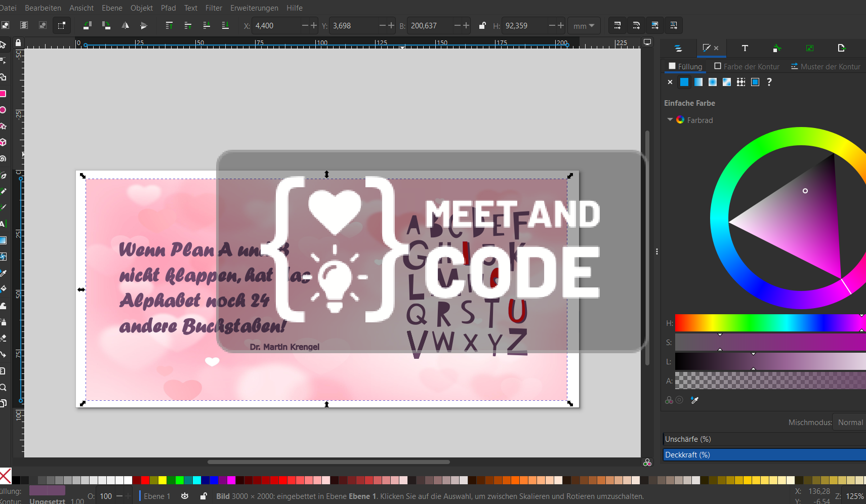This screenshot has width=866, height=504.
Task: Collapse the Farbrad section
Action: [670, 120]
